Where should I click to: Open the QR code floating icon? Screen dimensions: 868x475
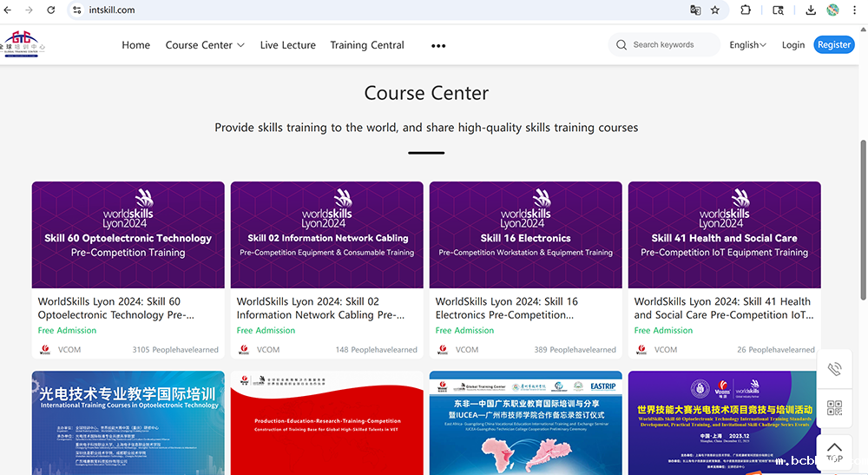[834, 408]
